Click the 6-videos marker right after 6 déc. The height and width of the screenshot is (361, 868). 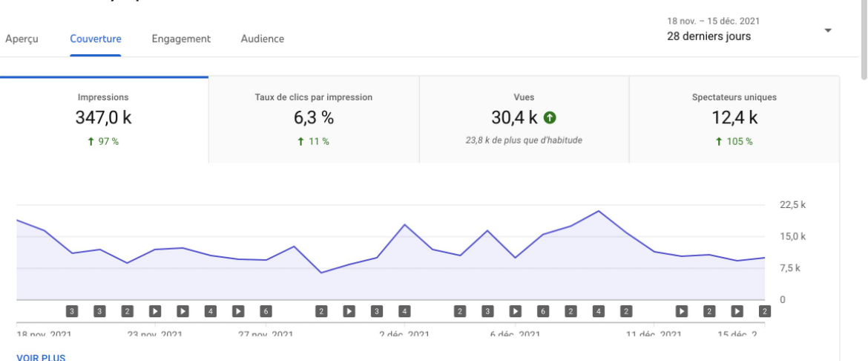(543, 312)
